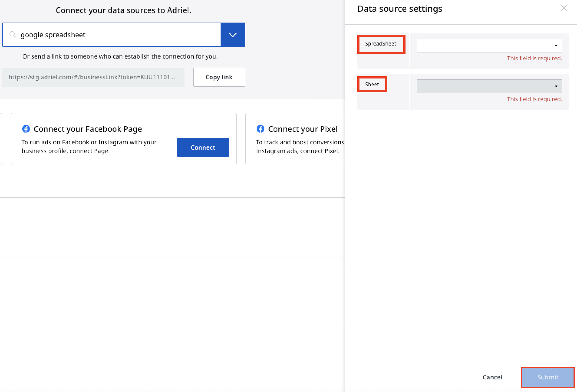This screenshot has width=577, height=392.
Task: Click the Data source settings title
Action: 400,9
